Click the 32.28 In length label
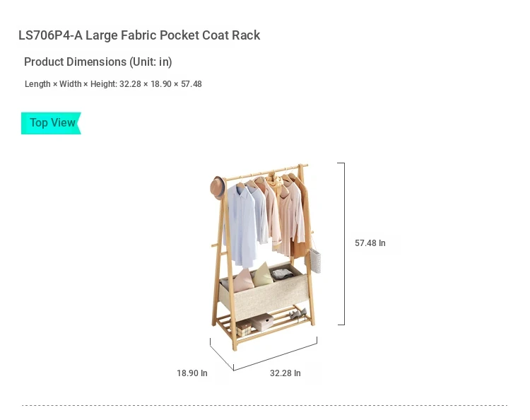Screen dimensions: 530x420 [285, 373]
